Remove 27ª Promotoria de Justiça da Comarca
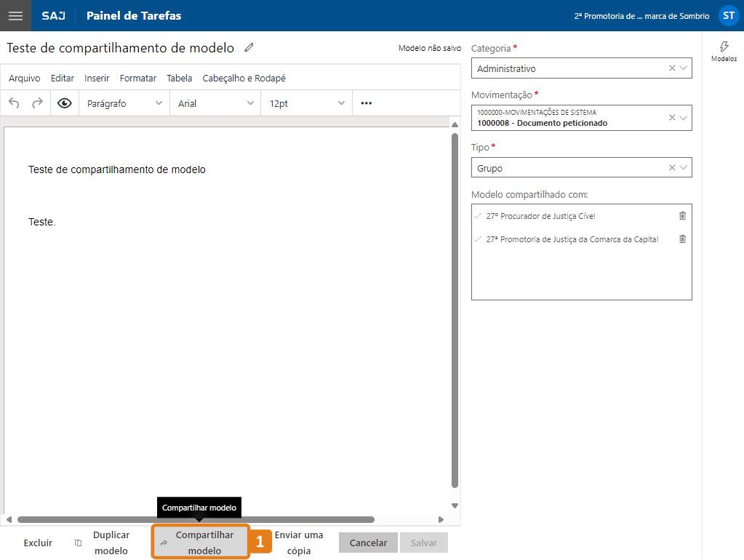 pos(681,239)
